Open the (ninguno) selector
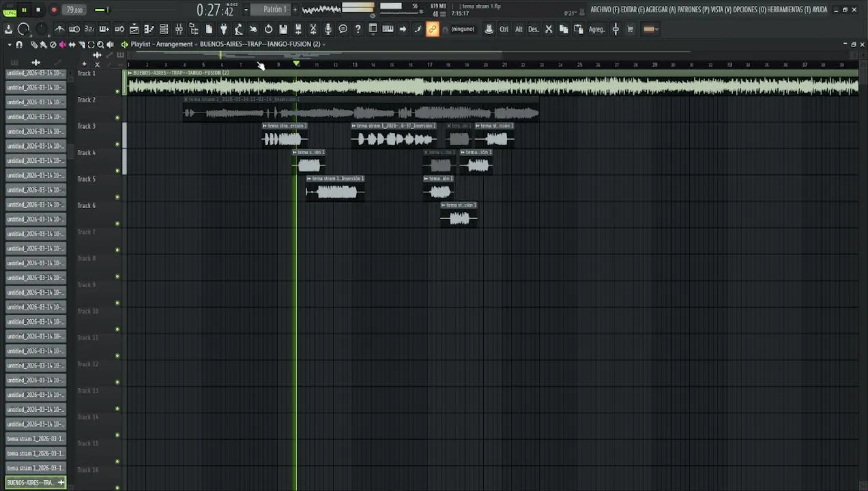The image size is (868, 491). (463, 29)
